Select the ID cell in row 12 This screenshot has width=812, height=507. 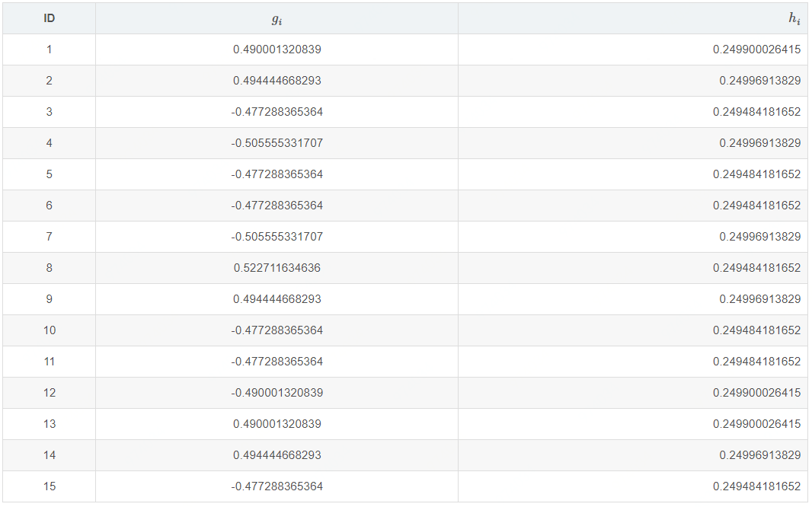(x=50, y=393)
